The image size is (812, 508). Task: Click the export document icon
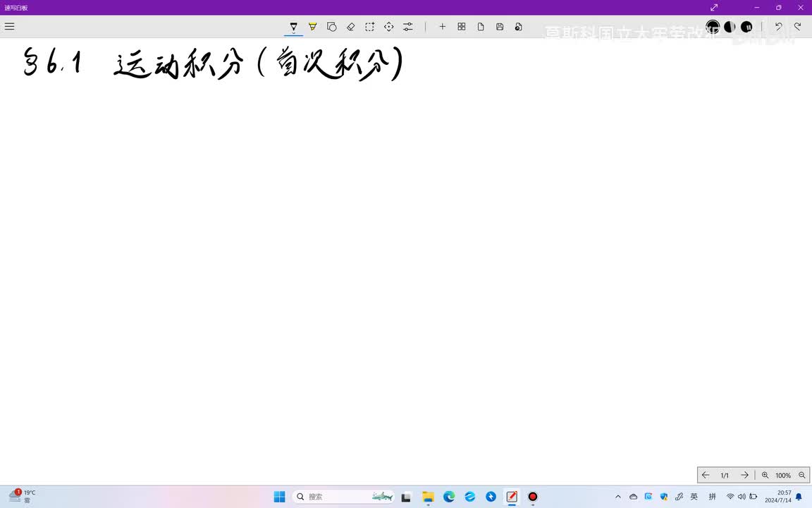(518, 26)
